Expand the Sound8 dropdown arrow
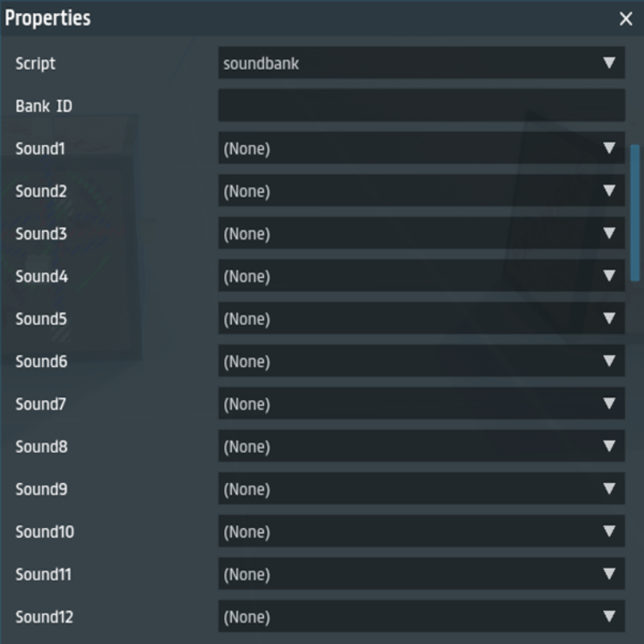This screenshot has width=644, height=644. pos(609,447)
